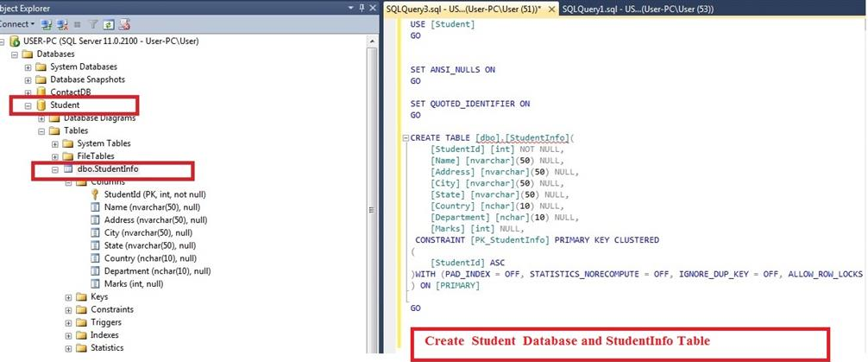Click the Country column icon
The width and height of the screenshot is (868, 362).
[95, 258]
